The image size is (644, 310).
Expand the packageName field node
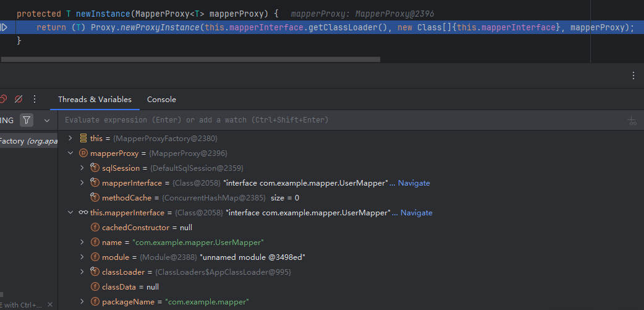(82, 302)
